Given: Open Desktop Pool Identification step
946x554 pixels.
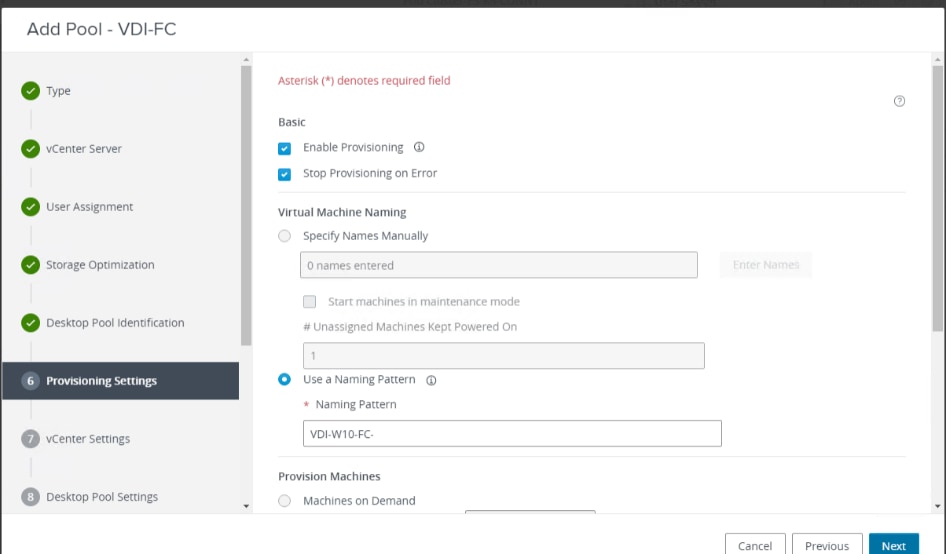Looking at the screenshot, I should click(x=115, y=323).
